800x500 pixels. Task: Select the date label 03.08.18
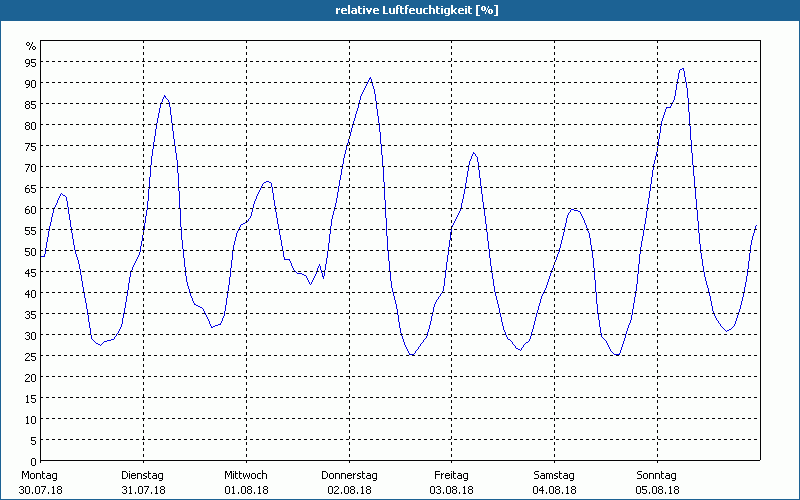pyautogui.click(x=451, y=490)
